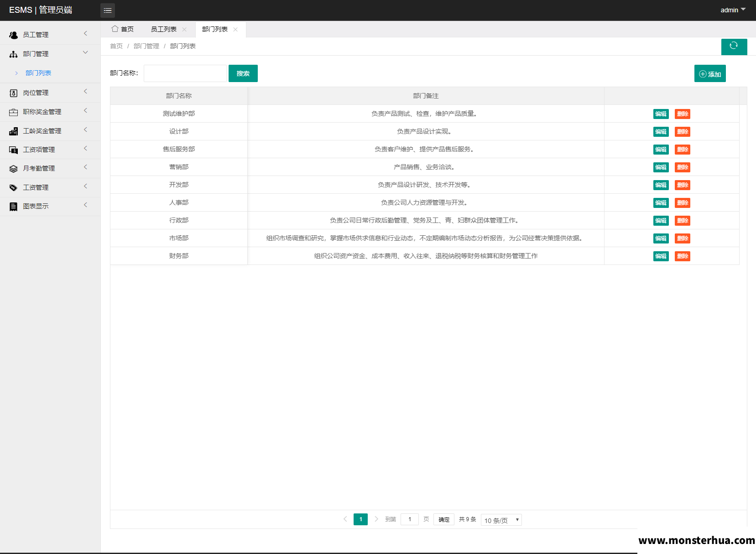
Task: Click the 搜索 search button
Action: (x=243, y=73)
